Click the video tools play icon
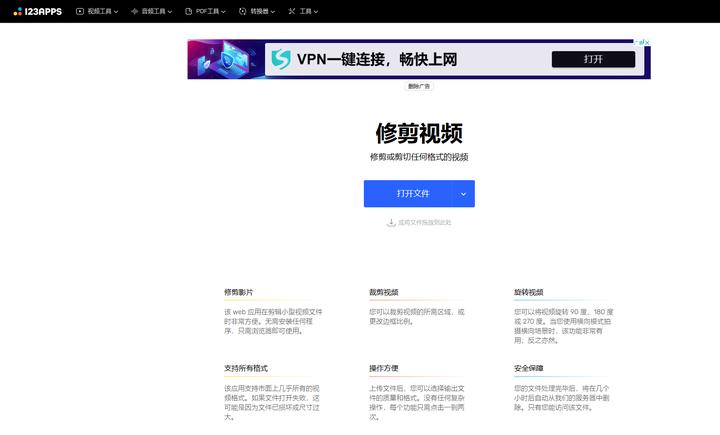Screen dimensions: 720x435 (x=80, y=11)
